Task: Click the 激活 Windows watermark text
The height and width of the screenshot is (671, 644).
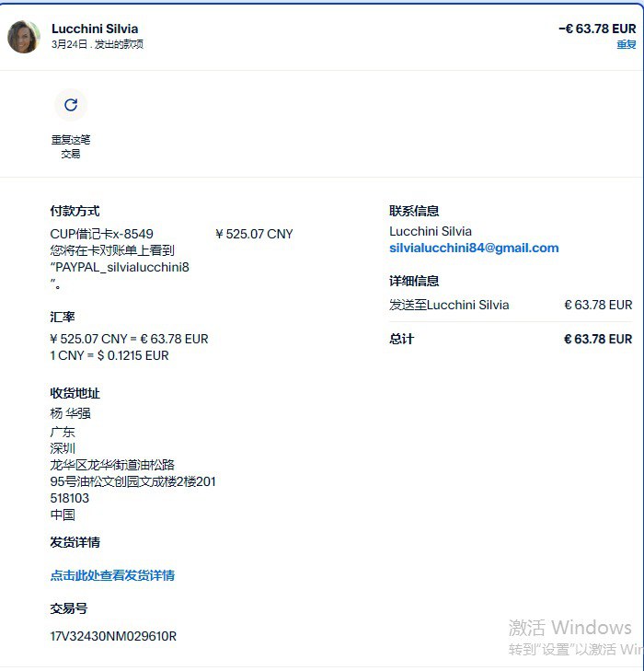Action: click(570, 628)
